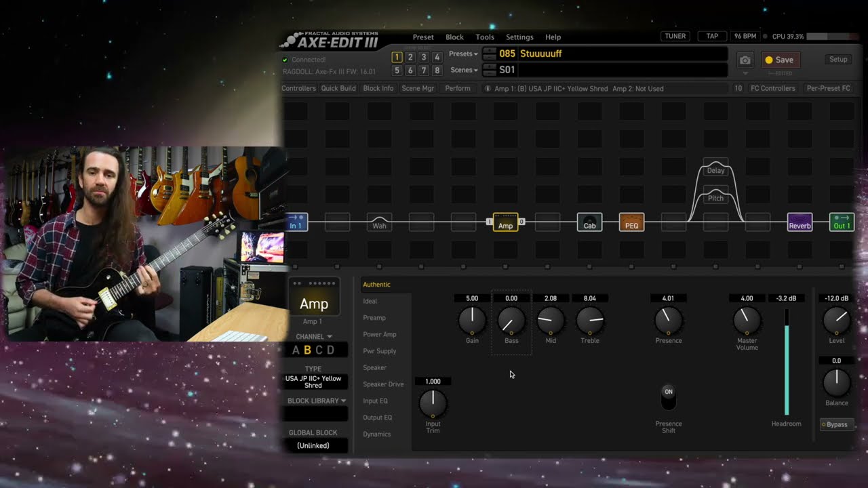Open the Channel dropdown menu
The width and height of the screenshot is (868, 488).
point(313,337)
